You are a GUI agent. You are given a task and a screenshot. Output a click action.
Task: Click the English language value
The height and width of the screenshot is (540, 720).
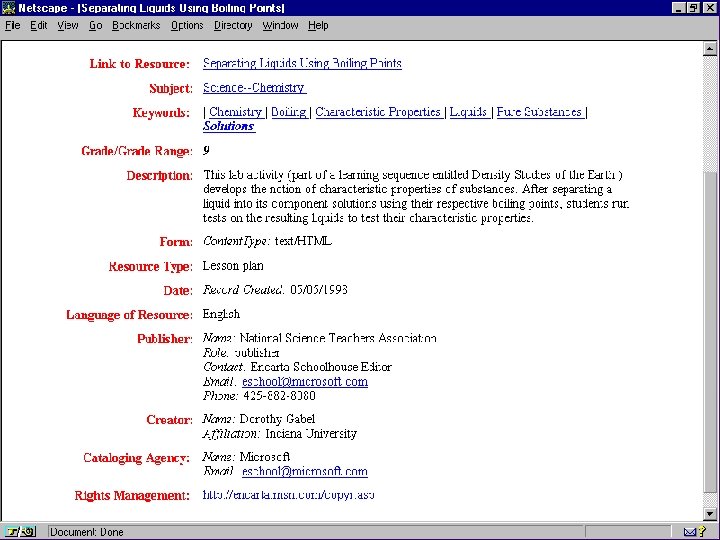pyautogui.click(x=221, y=314)
